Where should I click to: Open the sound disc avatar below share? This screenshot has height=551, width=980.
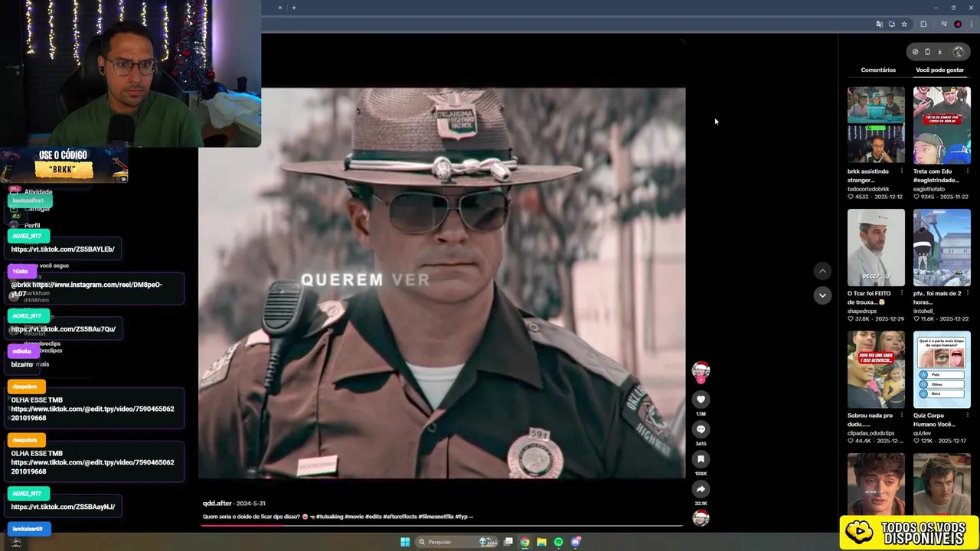point(701,518)
